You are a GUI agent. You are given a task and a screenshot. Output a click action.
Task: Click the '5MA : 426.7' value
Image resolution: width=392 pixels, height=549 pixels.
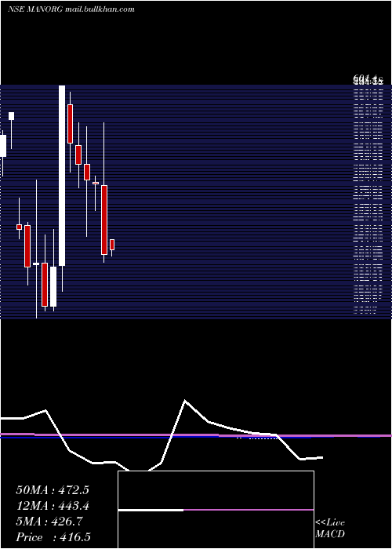[49, 522]
